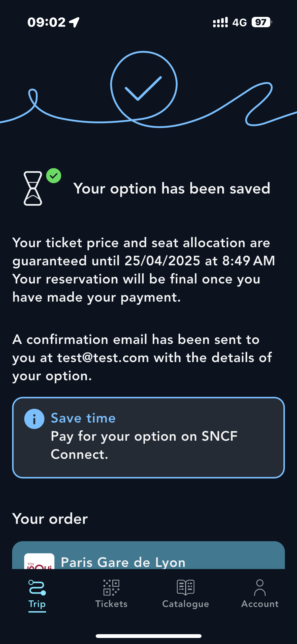Tap the Account person icon
This screenshot has height=644, width=297.
point(260,588)
